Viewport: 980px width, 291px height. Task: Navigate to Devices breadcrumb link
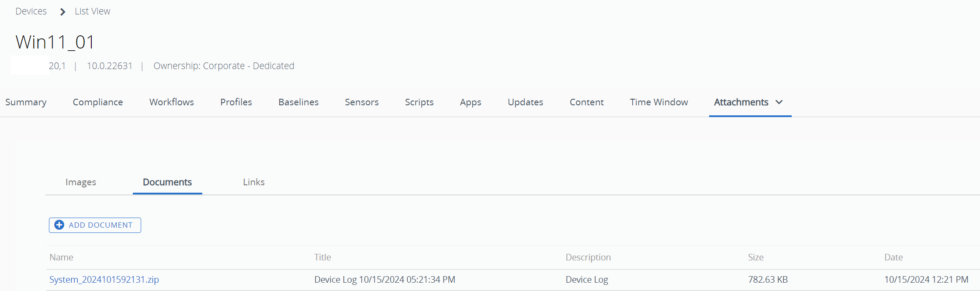[x=31, y=11]
